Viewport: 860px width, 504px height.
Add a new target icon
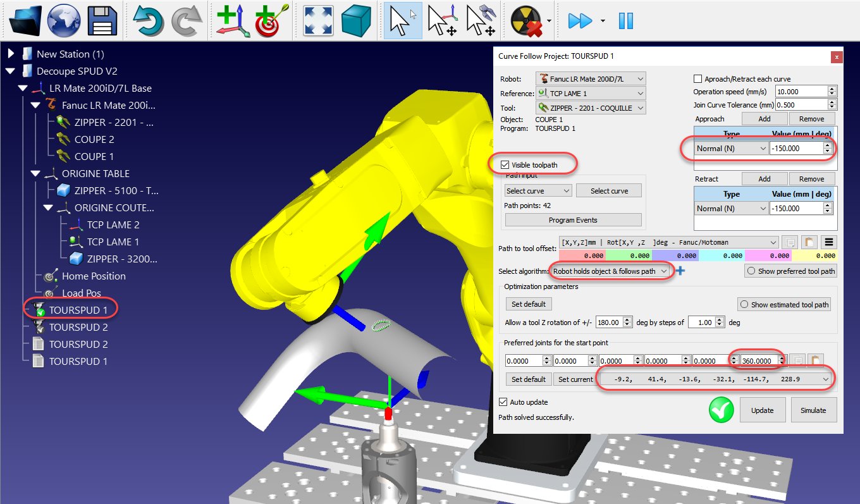tap(271, 20)
